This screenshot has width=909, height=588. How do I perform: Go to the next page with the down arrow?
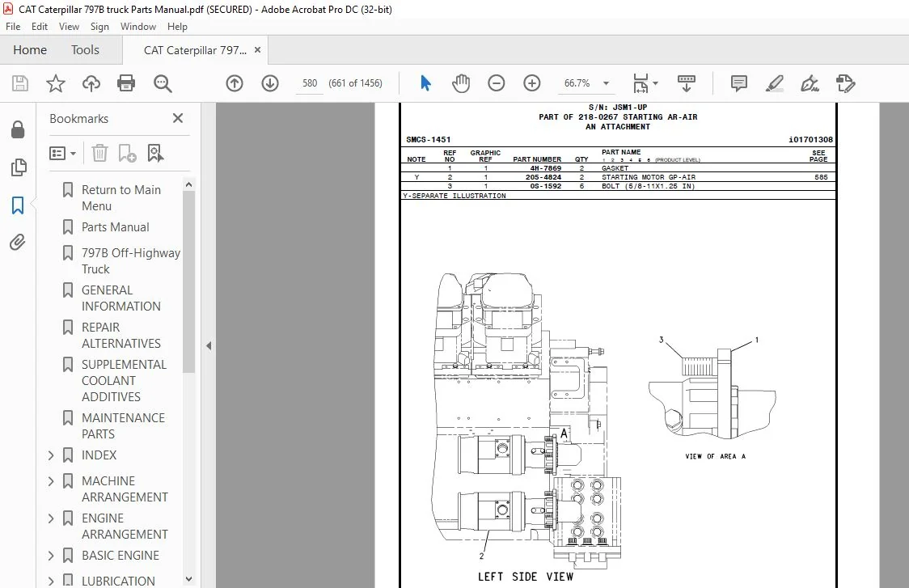[269, 83]
